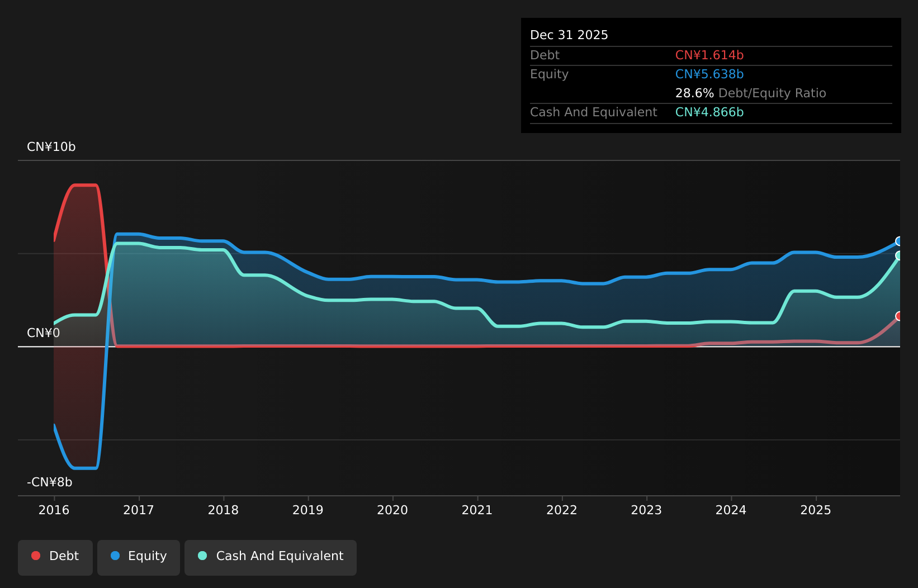Viewport: 918px width, 588px height.
Task: Click the red Debt legend dot
Action: [36, 556]
